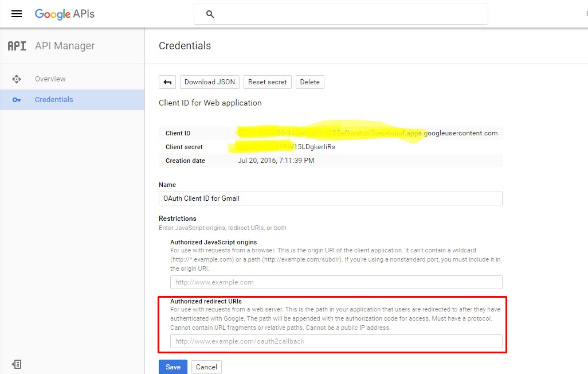This screenshot has height=374, width=588.
Task: Click 'Client ID for Web application' text
Action: point(210,103)
